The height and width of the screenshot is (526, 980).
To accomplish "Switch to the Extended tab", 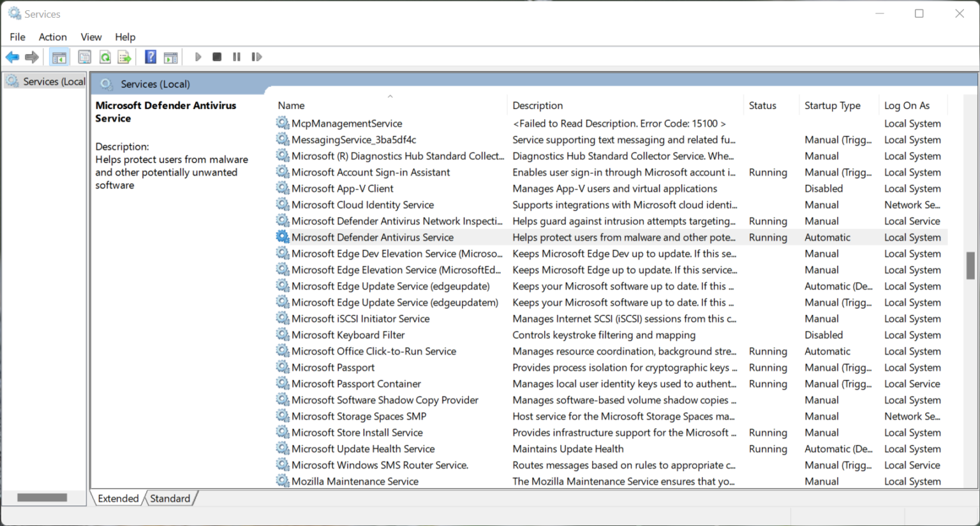I will tap(117, 498).
